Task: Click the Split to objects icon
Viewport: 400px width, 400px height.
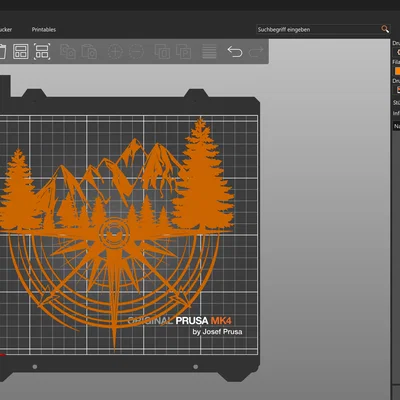Action: coord(162,52)
